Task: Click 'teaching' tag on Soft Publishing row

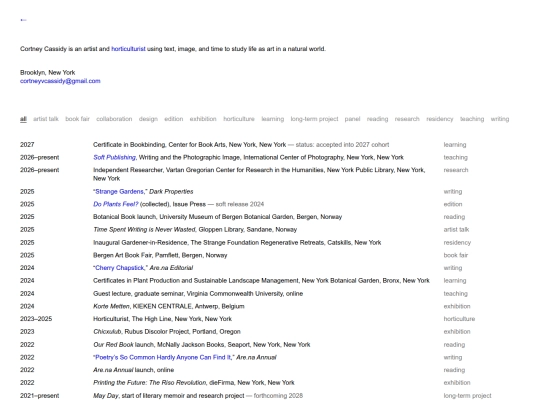Action: click(x=455, y=157)
